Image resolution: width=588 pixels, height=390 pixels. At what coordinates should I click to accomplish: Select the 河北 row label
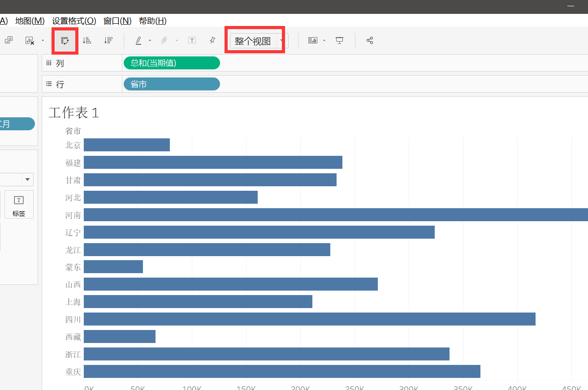coord(73,197)
